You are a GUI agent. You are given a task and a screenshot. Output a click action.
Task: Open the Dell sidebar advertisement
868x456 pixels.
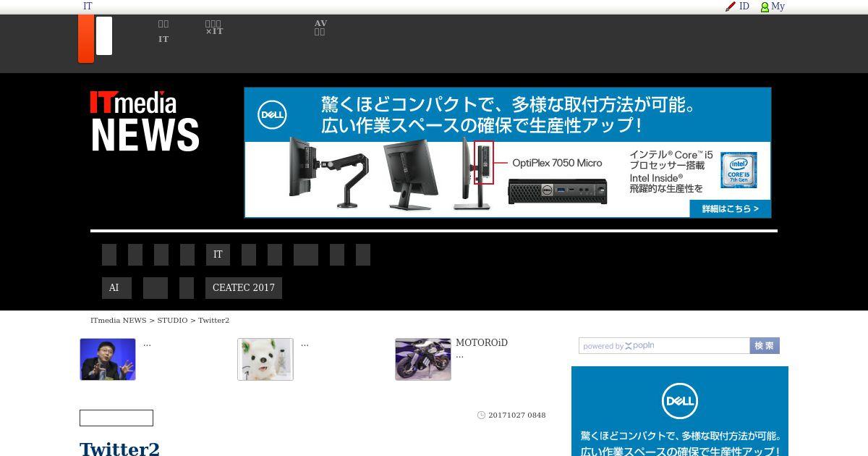pos(680,411)
